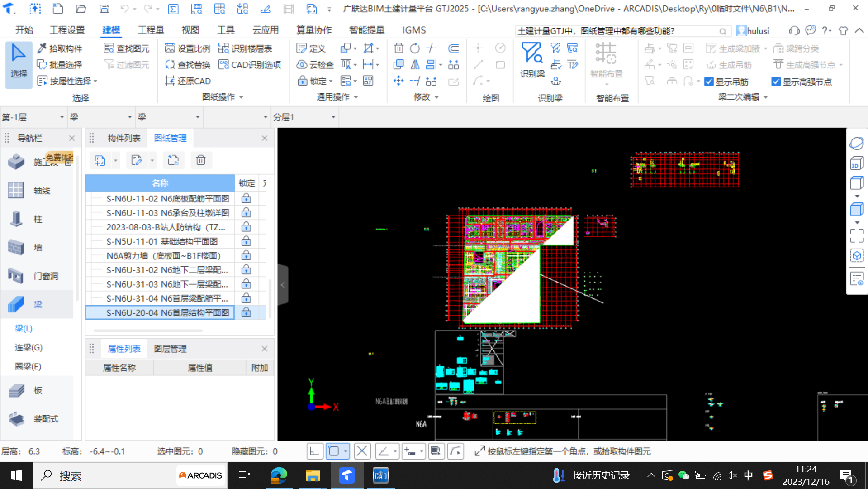868x489 pixels.
Task: Start 识别梁 recognize beam tool
Action: click(532, 60)
